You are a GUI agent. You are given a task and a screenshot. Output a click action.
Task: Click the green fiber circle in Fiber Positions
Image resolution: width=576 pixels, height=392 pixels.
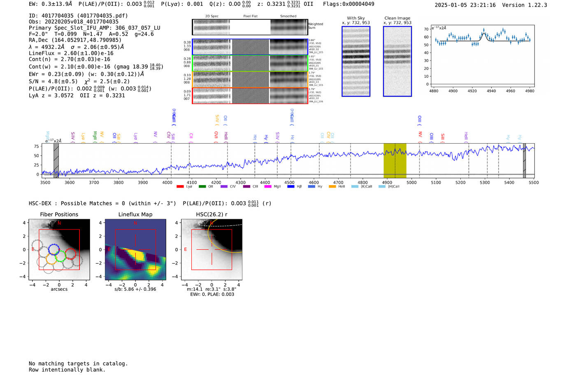61,256
